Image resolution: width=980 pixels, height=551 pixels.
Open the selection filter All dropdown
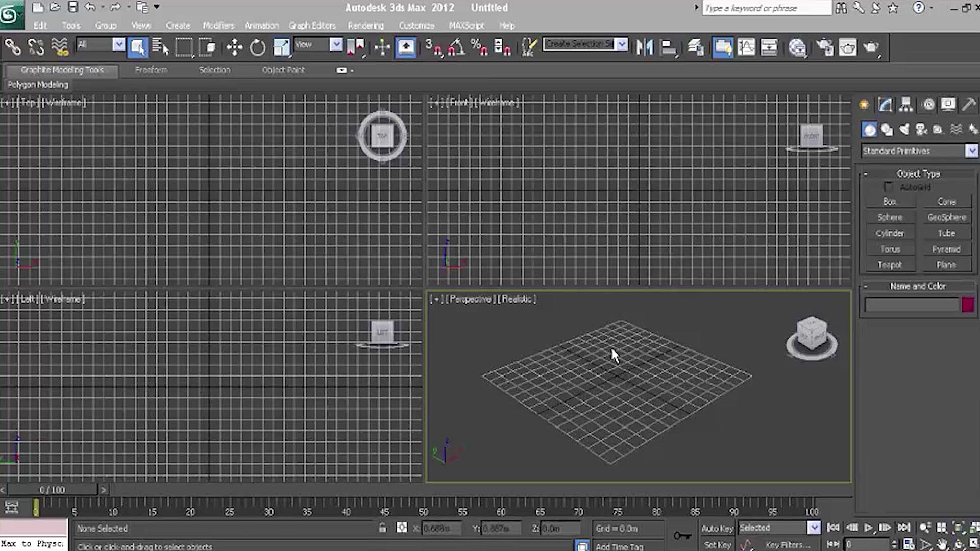point(118,45)
